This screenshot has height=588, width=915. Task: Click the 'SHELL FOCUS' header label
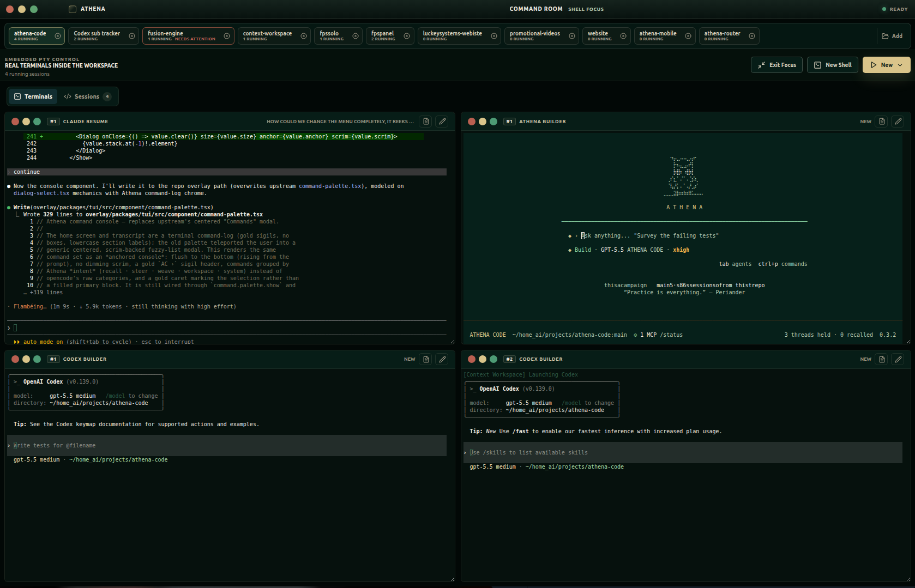pyautogui.click(x=586, y=9)
